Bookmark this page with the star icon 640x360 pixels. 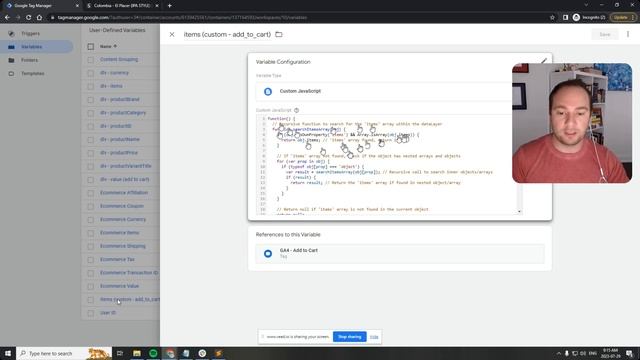click(552, 18)
